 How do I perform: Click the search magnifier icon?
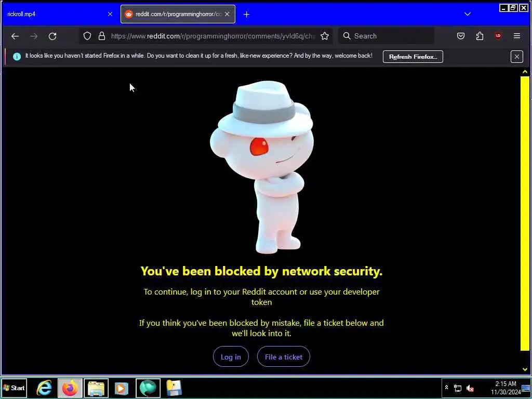click(x=347, y=36)
